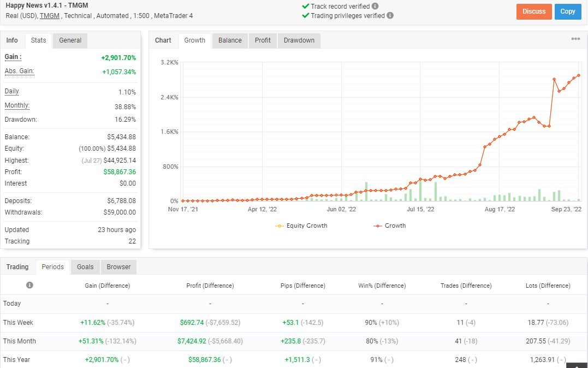Click the Abs. Gain value +1,057.34%
588x368 pixels.
point(119,72)
